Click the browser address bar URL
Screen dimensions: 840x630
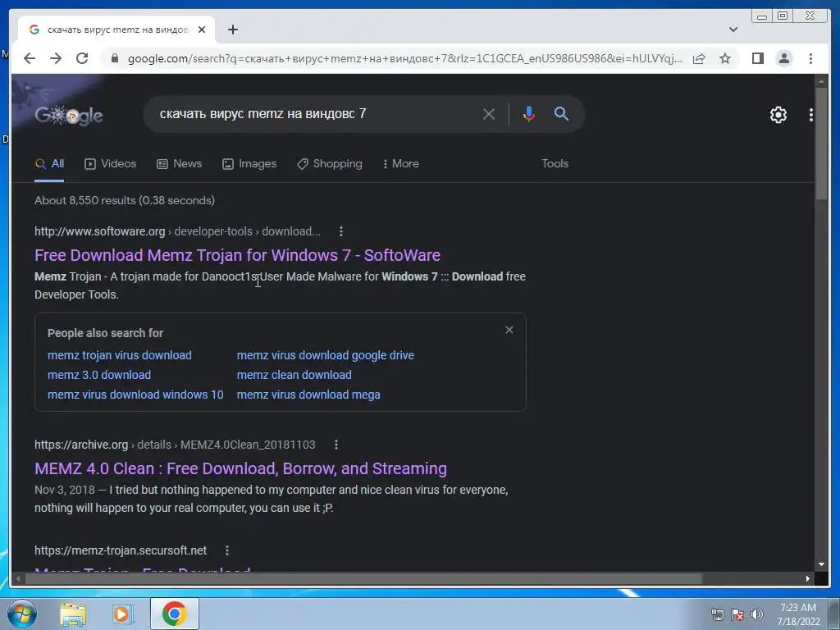pyautogui.click(x=404, y=58)
